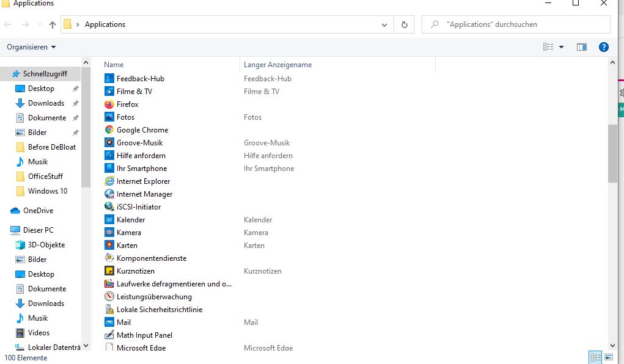Select the Karten app icon
Image resolution: width=624 pixels, height=364 pixels.
point(109,245)
